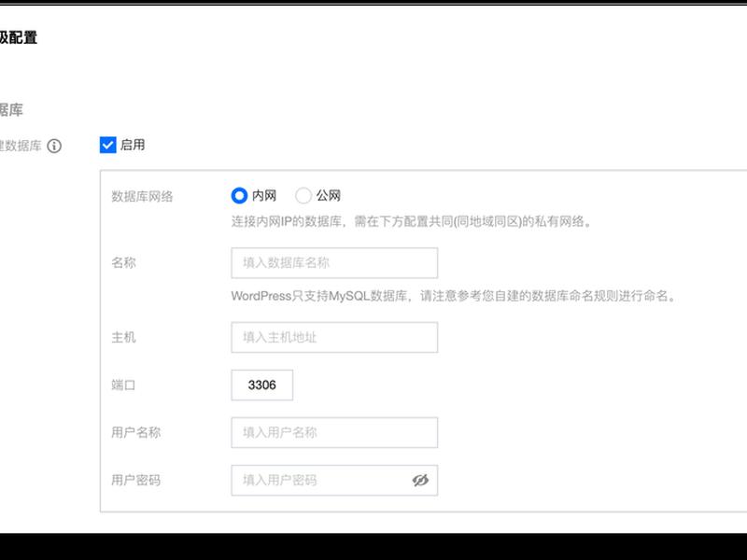Click the 端口 label
The height and width of the screenshot is (560, 747).
coord(123,385)
